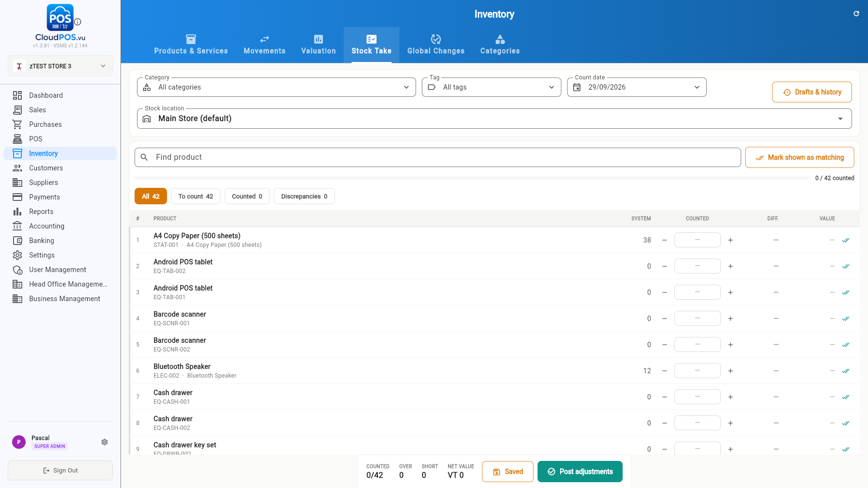Expand the Stock location Main Store dropdown
Image resolution: width=868 pixels, height=488 pixels.
pyautogui.click(x=494, y=119)
